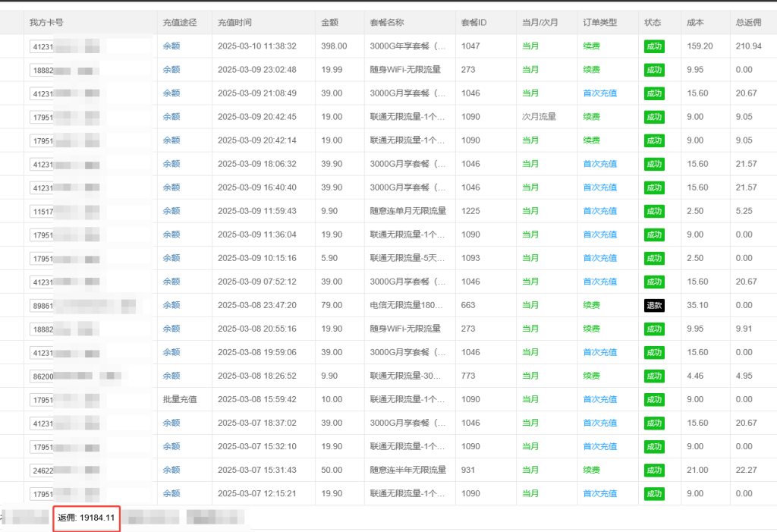Click the 充值时间 column header
777x532 pixels.
click(234, 22)
